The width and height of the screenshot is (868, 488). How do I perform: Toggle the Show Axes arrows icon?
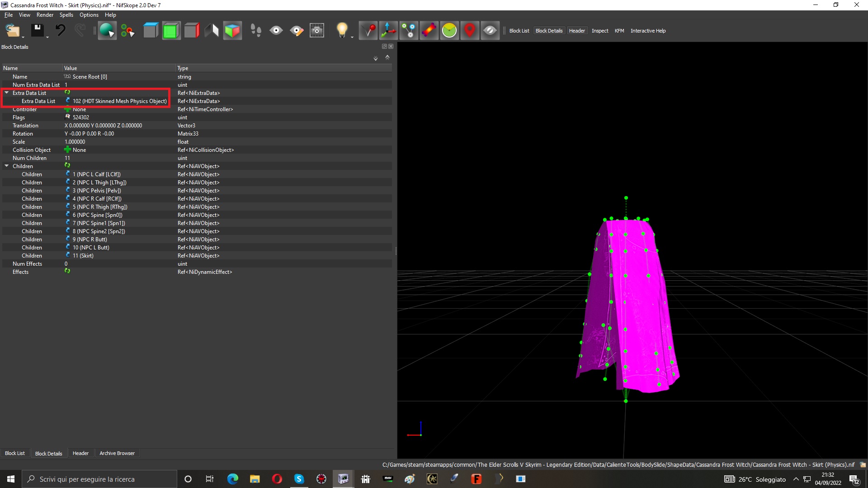(388, 30)
